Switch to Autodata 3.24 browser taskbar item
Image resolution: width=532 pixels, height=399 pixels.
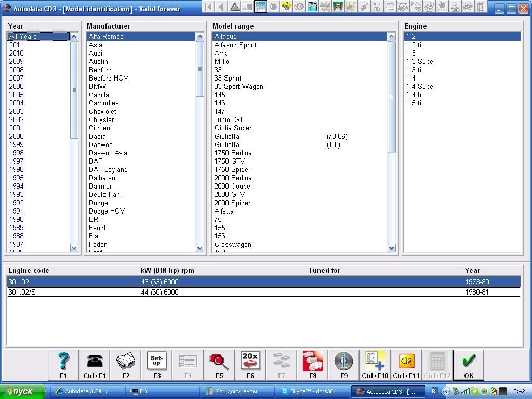87,391
